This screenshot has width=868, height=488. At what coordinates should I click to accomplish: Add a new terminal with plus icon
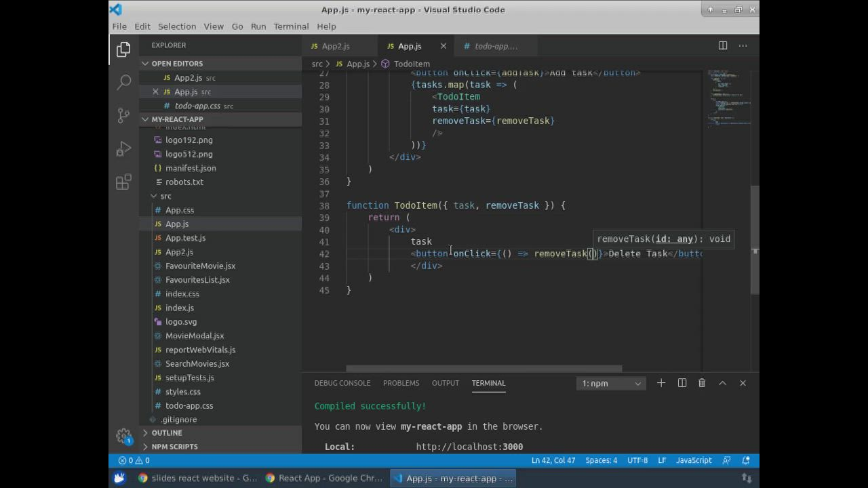pyautogui.click(x=661, y=383)
